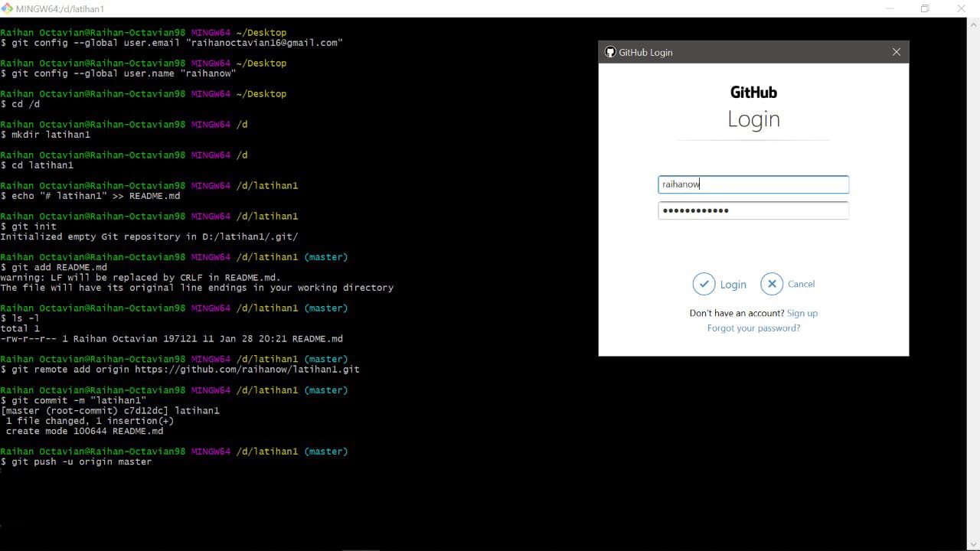
Task: Click the git config user.email command line
Action: 171,43
